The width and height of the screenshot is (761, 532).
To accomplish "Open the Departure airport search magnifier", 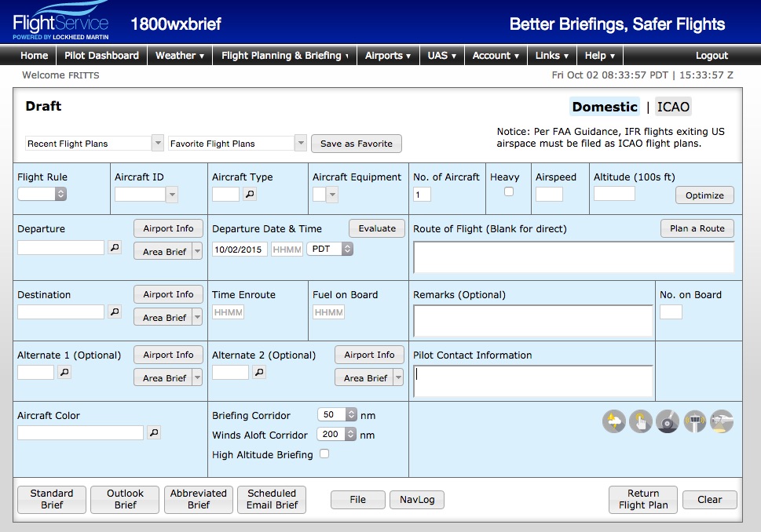I will [115, 247].
